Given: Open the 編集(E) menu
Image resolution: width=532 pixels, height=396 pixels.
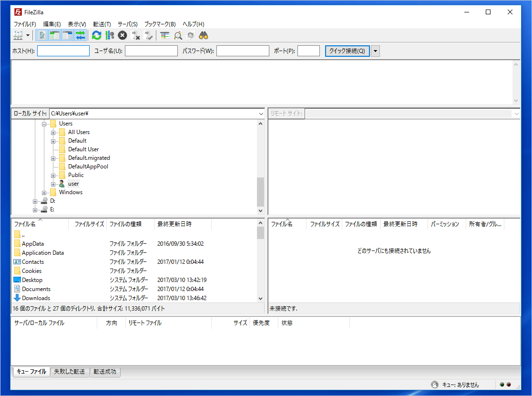Looking at the screenshot, I should click(x=52, y=24).
